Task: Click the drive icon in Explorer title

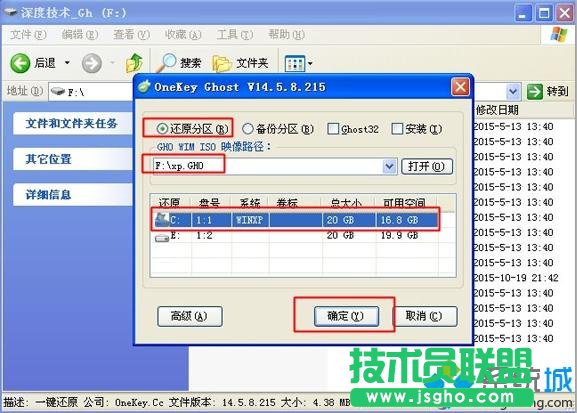Action: [10, 13]
